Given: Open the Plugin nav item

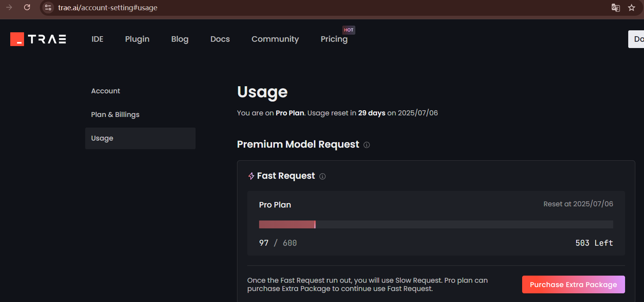Looking at the screenshot, I should [x=137, y=39].
